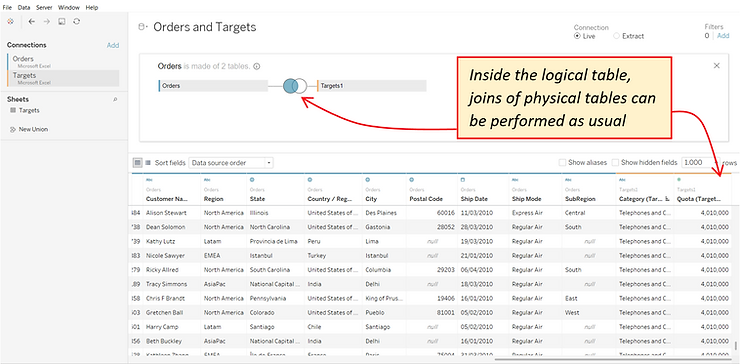The width and height of the screenshot is (740, 364).
Task: Select the Targets sheet grid icon
Action: pyautogui.click(x=13, y=110)
